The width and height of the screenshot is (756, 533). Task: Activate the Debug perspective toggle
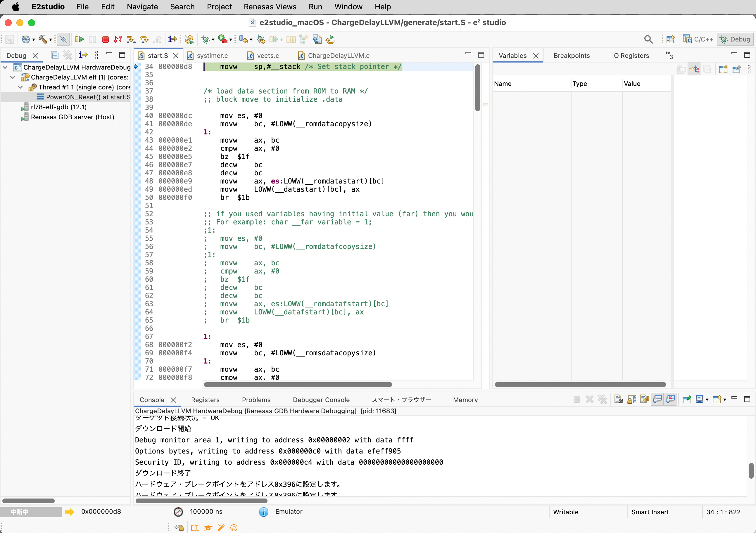click(x=735, y=39)
